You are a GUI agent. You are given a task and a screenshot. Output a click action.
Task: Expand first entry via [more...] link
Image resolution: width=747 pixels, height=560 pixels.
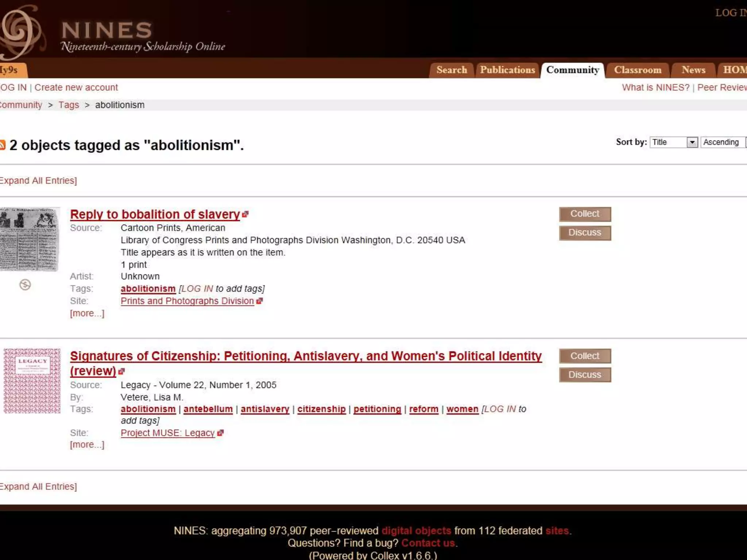(87, 313)
